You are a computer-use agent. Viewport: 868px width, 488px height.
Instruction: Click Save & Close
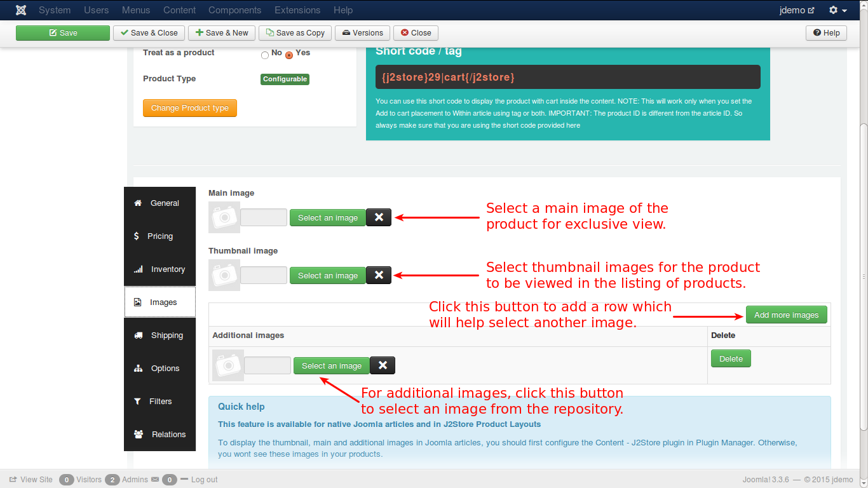click(149, 33)
